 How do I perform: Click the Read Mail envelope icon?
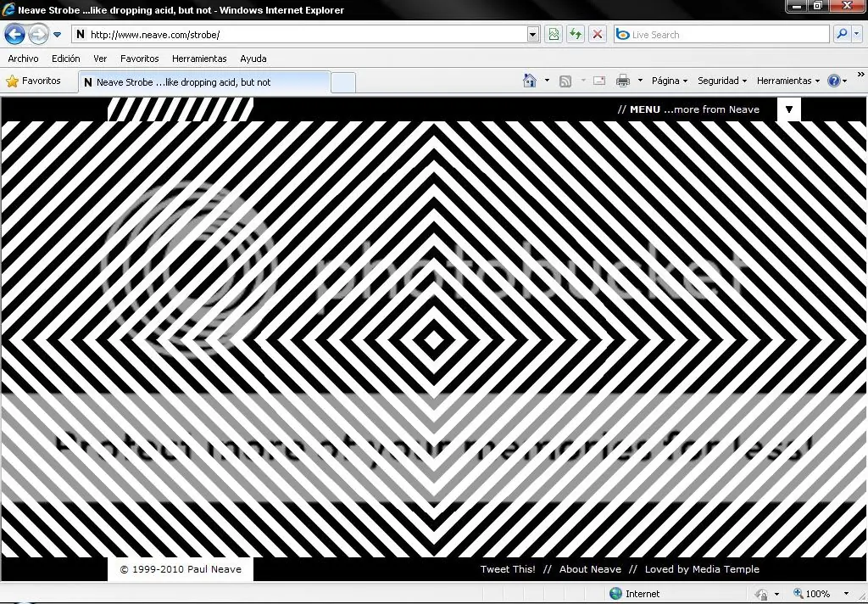pyautogui.click(x=599, y=81)
